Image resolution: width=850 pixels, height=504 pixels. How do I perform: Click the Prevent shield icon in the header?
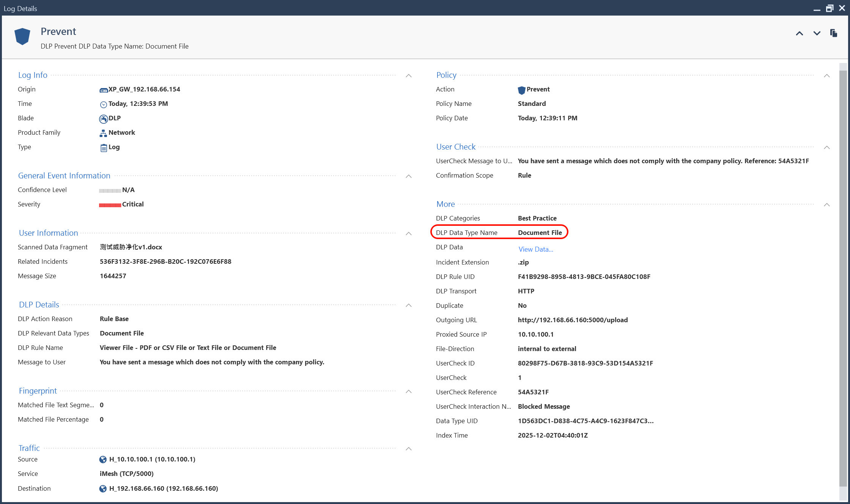(22, 36)
